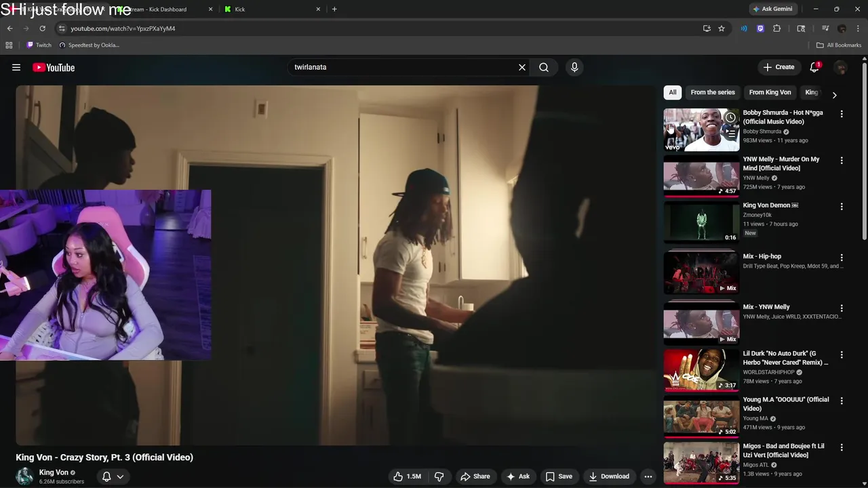The image size is (868, 488).
Task: Save the video to a playlist
Action: pos(559,476)
